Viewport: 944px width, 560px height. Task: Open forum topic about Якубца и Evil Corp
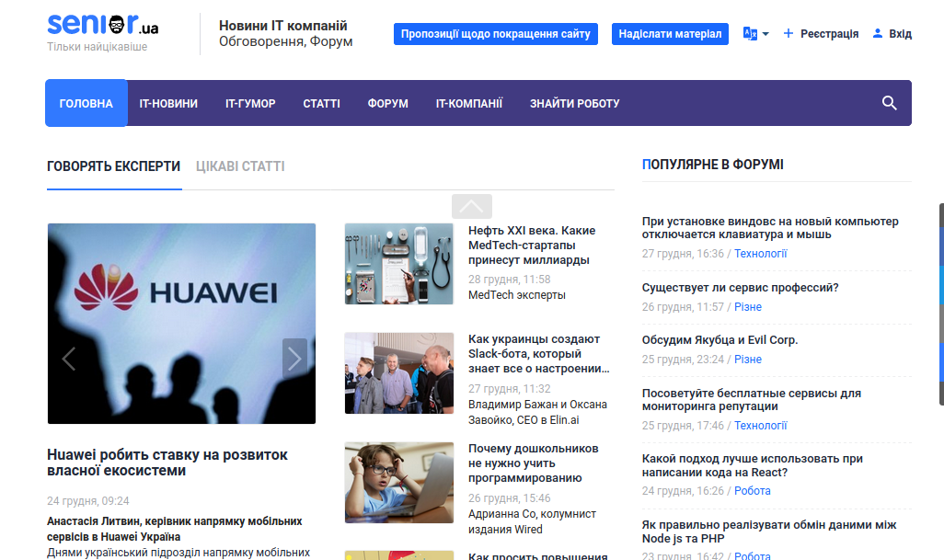(720, 340)
